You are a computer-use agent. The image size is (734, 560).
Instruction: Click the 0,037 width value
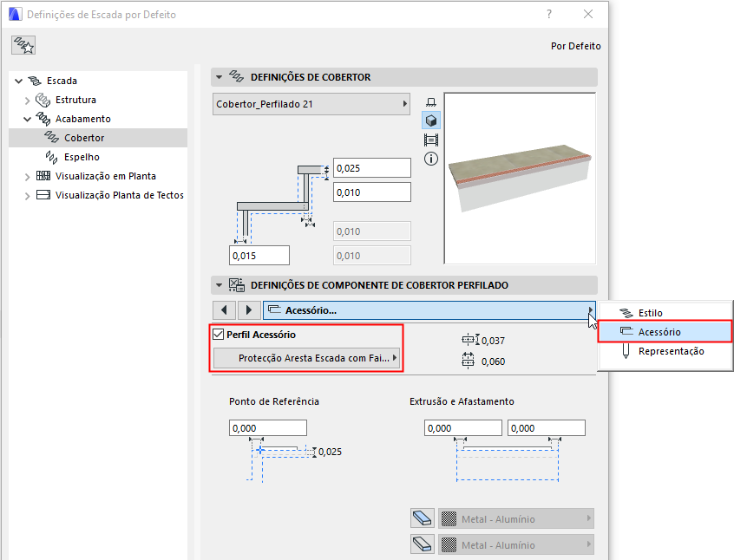point(494,341)
